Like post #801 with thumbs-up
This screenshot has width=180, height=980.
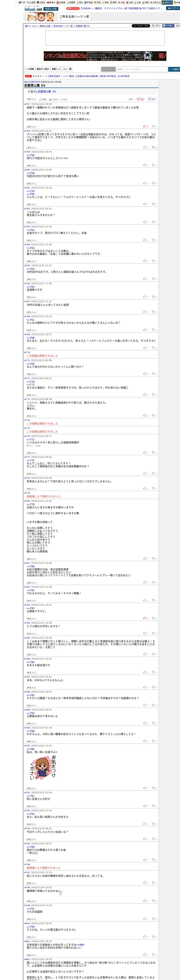(x=146, y=955)
